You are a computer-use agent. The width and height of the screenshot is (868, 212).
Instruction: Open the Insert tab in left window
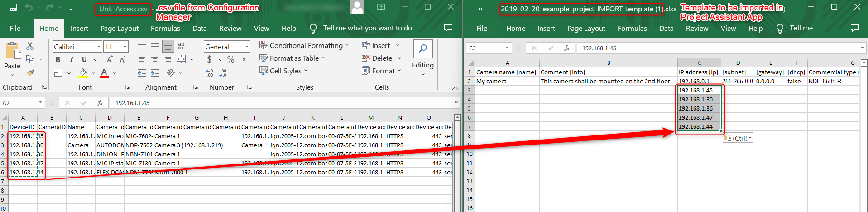(79, 28)
